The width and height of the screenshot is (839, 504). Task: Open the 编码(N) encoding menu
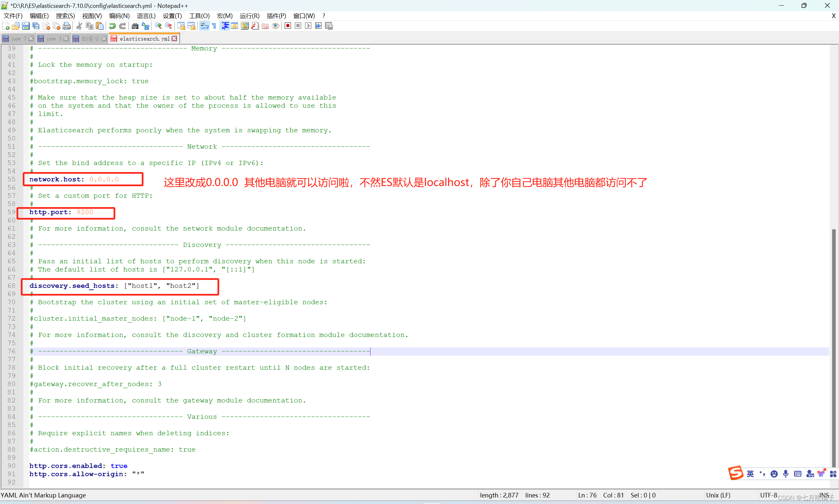click(119, 16)
